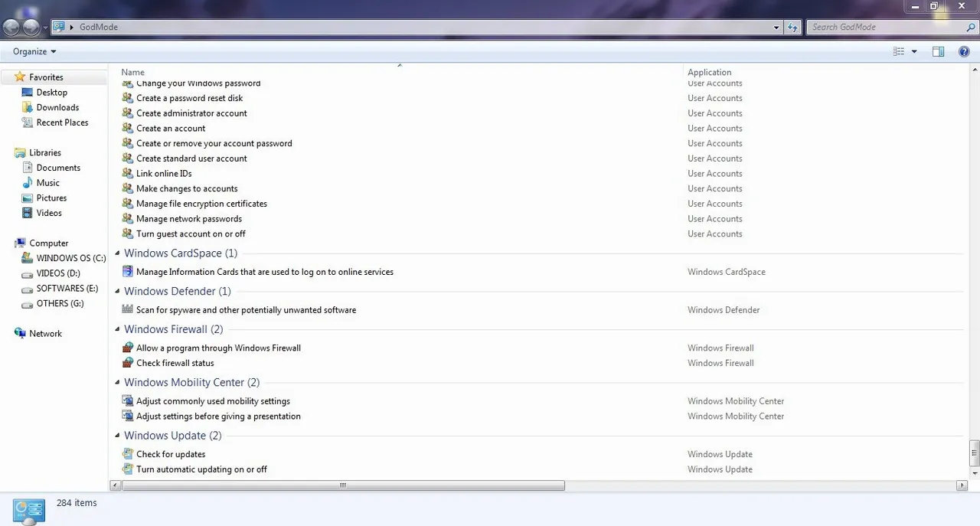Click the Search GodMode input field
The image size is (980, 526).
pyautogui.click(x=885, y=27)
